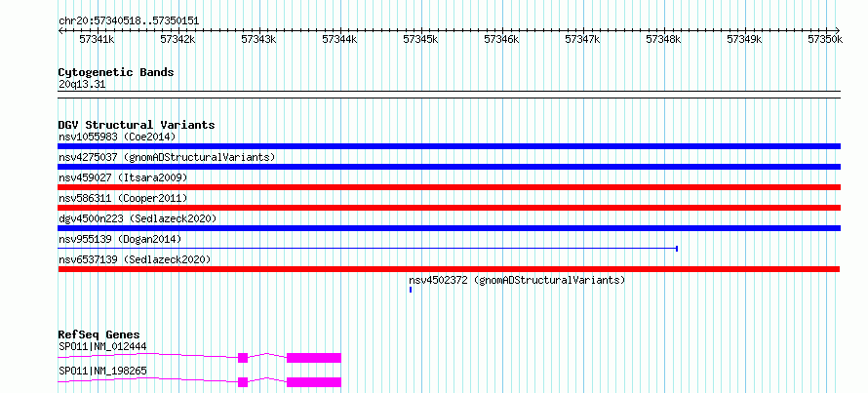The height and width of the screenshot is (393, 868).
Task: Click the DGV Structural Variants track title
Action: [x=137, y=125]
